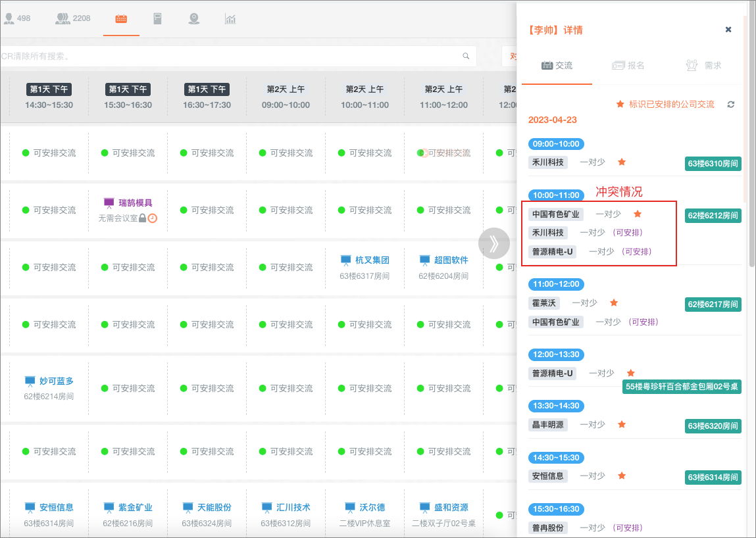Screen dimensions: 756x538
Task: Click the lock icon under 瑞鹄模具
Action: 142,218
